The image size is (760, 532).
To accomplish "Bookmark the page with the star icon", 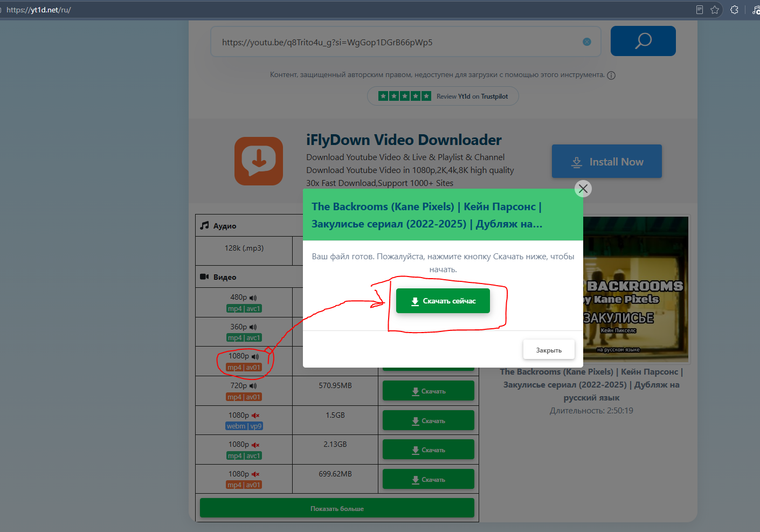I will coord(715,10).
